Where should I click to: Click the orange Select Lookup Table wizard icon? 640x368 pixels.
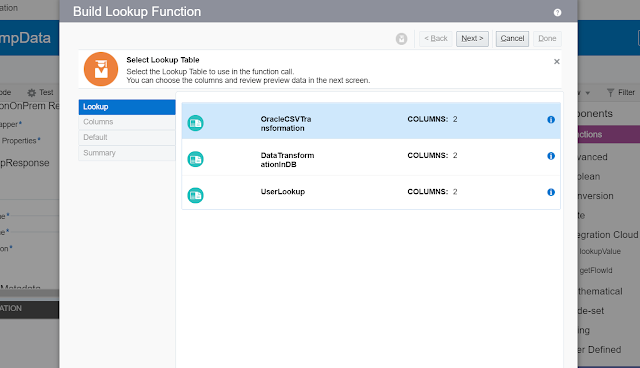point(101,69)
